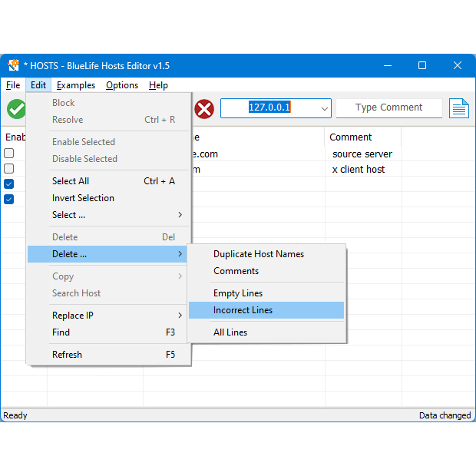Choose Search Host
The height and width of the screenshot is (476, 476).
(108, 293)
